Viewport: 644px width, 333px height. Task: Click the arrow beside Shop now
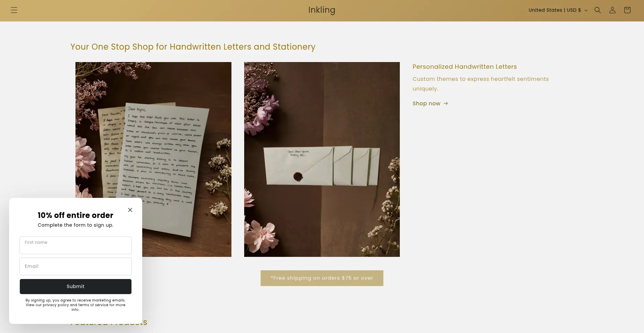446,104
